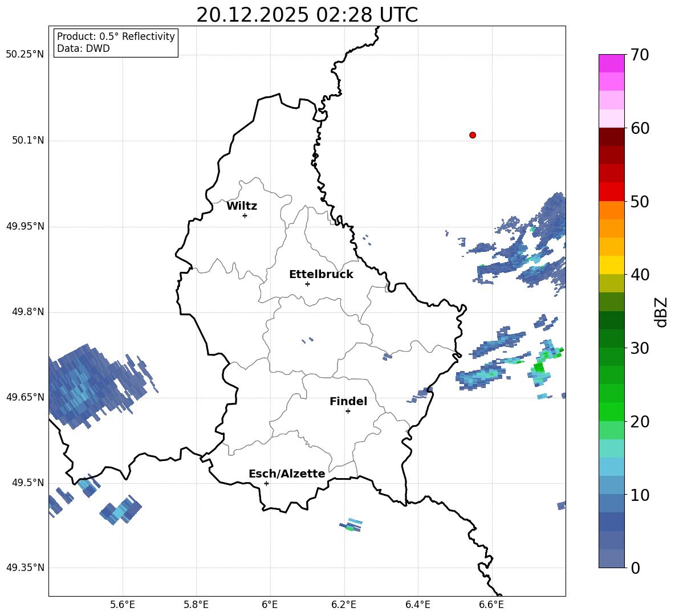Click the colorbar tick label 20
The image size is (675, 616).
(640, 422)
